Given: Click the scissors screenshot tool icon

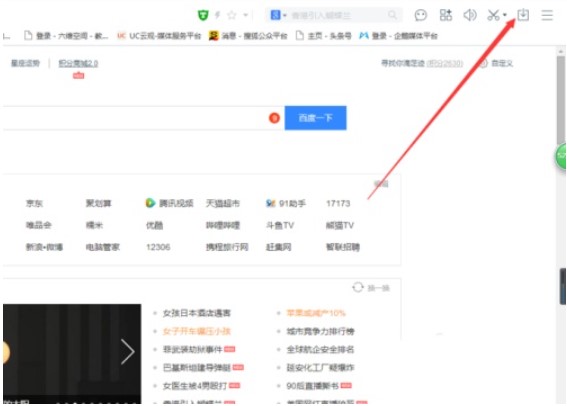Looking at the screenshot, I should (493, 15).
